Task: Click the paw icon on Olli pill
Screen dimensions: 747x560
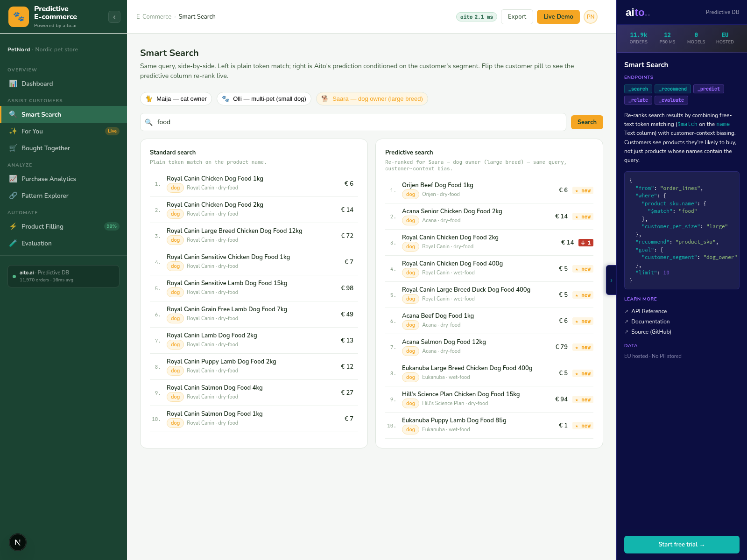Action: pyautogui.click(x=226, y=99)
